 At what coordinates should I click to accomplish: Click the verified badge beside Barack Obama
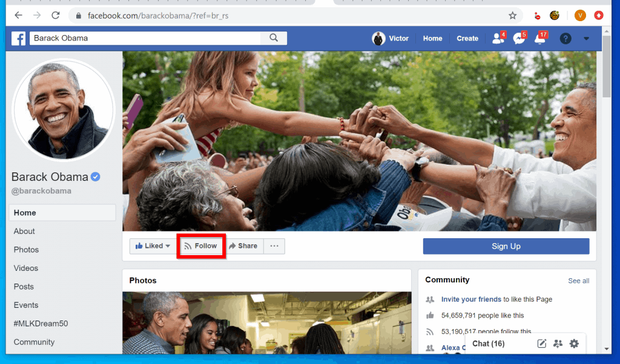click(x=95, y=177)
